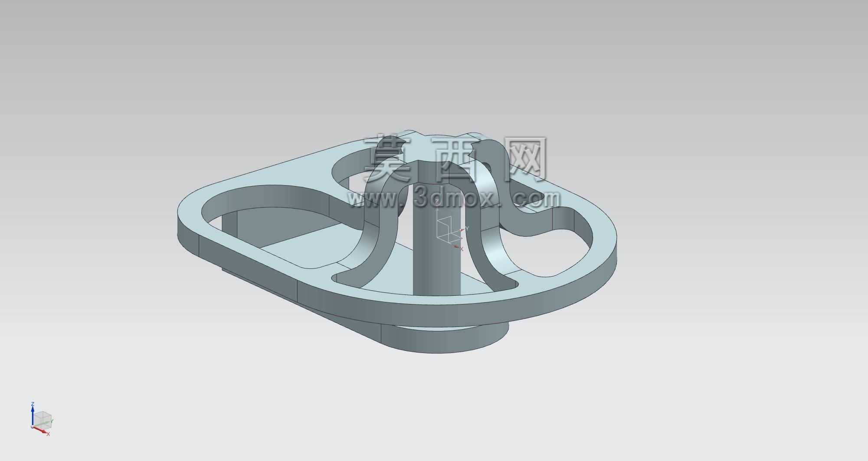This screenshot has width=868, height=461.
Task: Select the green Y axis label of view triad
Action: point(52,421)
